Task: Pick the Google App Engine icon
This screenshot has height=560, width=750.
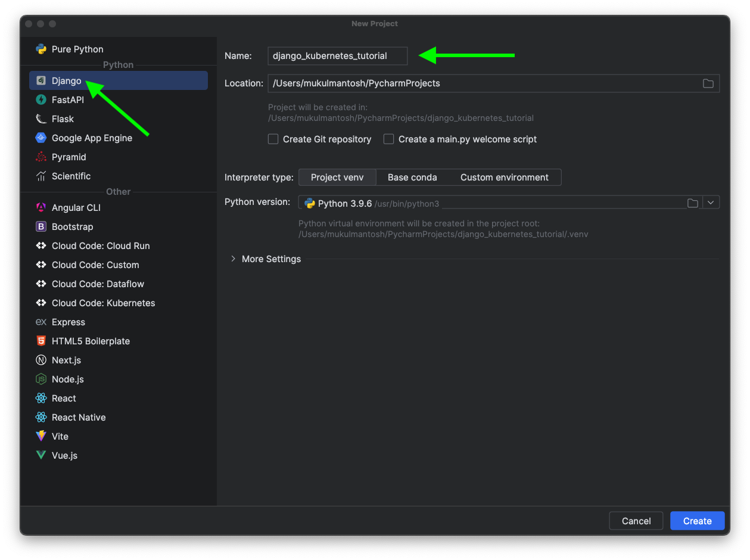Action: click(41, 138)
